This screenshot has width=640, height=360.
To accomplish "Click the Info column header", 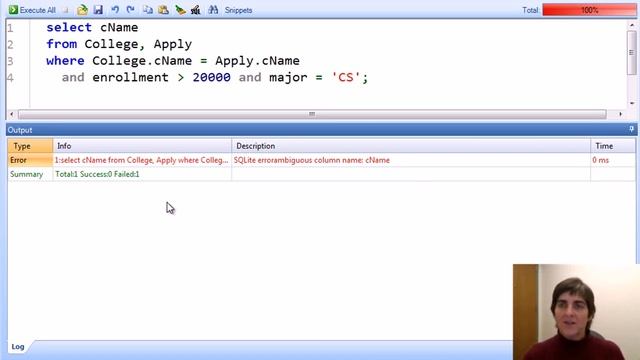I will 142,146.
